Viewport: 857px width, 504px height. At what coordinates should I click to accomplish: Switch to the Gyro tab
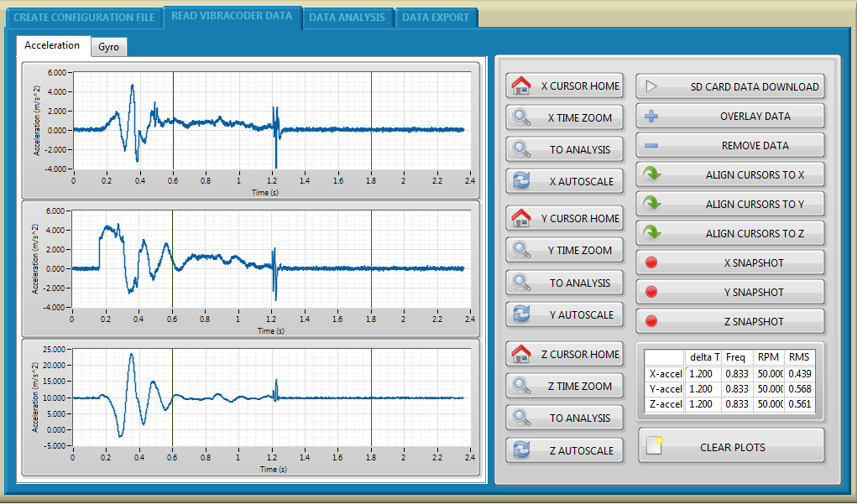[x=108, y=47]
